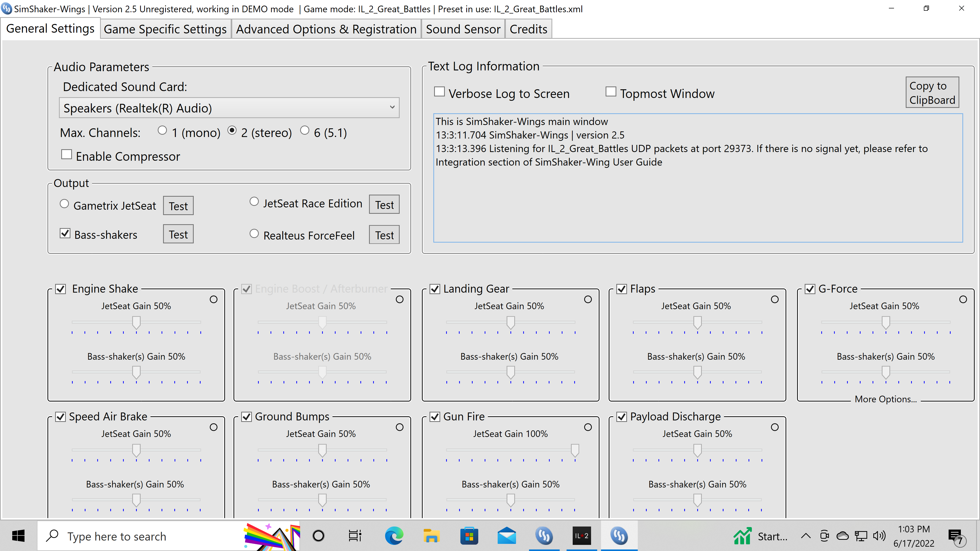Open the Sound Sensor tab

click(463, 29)
